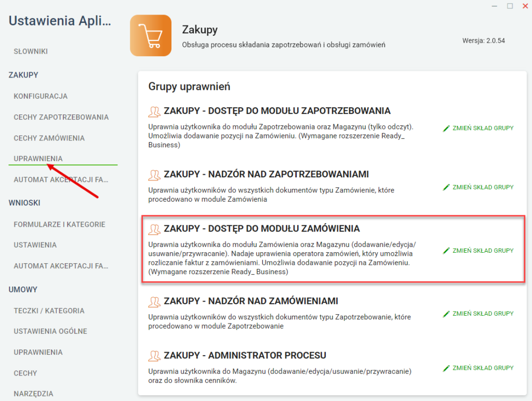
Task: Open ZMIEŃ SKŁAD GRUPY for NADZÓR NAD ZAPOTRZEBOWANIAMI
Action: [x=478, y=187]
